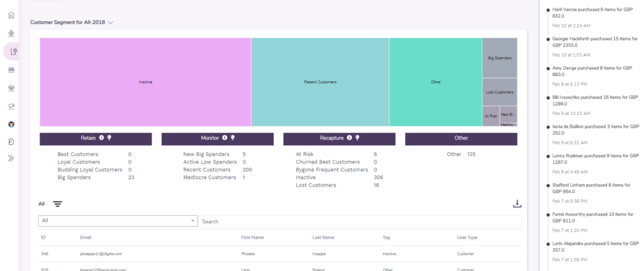The width and height of the screenshot is (644, 271).
Task: Expand the Customer Segment for All-2018 dropdown
Action: (110, 23)
